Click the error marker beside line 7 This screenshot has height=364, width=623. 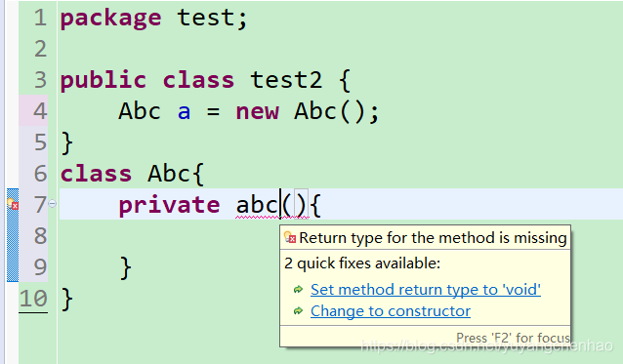pyautogui.click(x=13, y=204)
